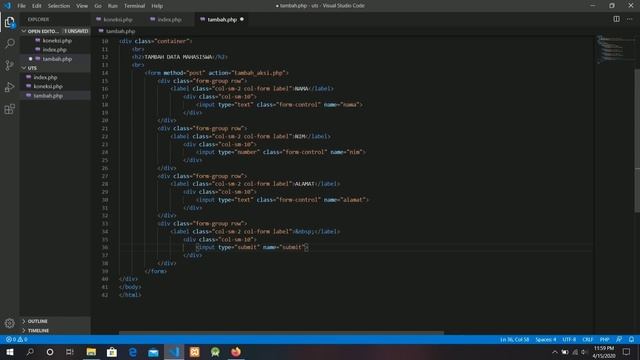This screenshot has width=640, height=360.
Task: Click the network icon in system tray
Action: pos(575,352)
